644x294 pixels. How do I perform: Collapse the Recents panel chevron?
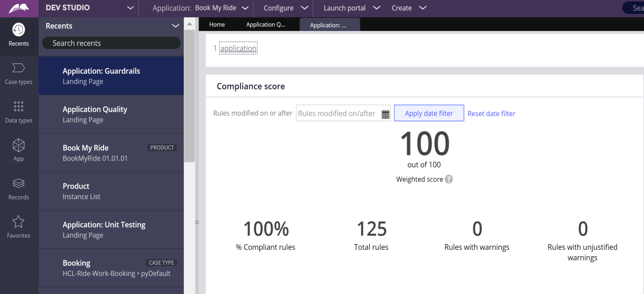point(176,26)
